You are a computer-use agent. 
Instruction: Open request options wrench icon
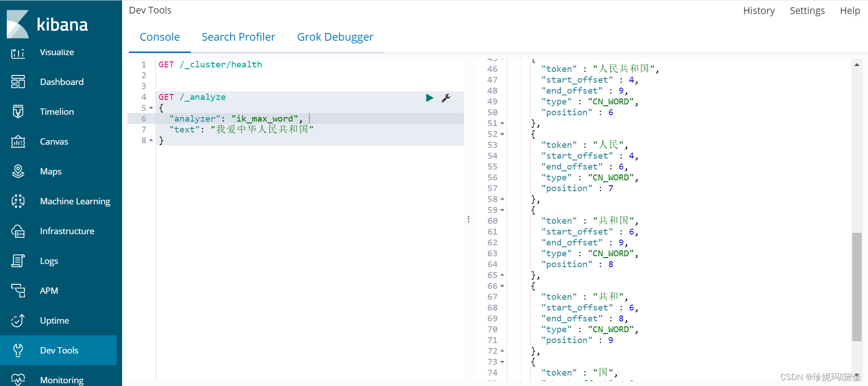coord(446,98)
